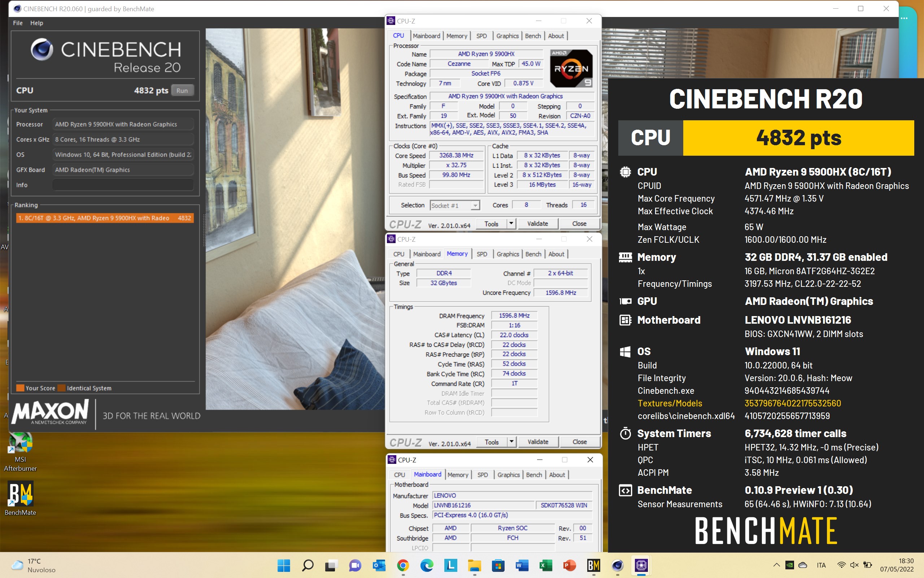Open Excel from the taskbar
This screenshot has height=578, width=924.
[x=546, y=565]
